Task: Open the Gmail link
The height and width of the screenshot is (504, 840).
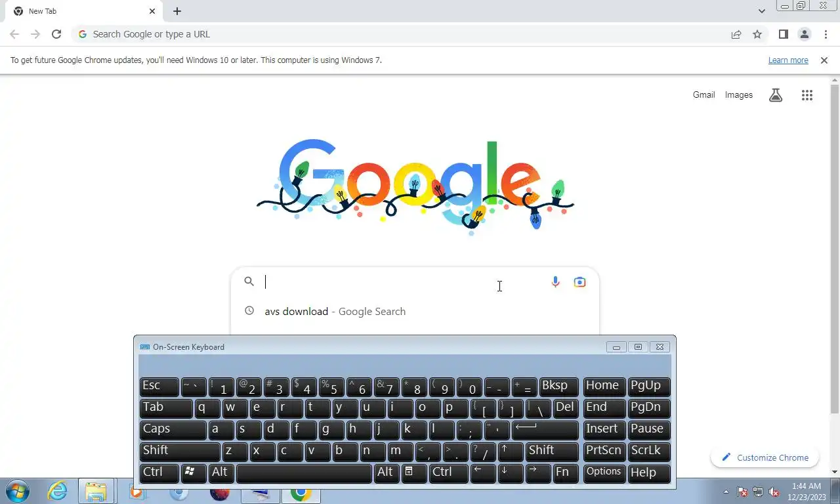Action: click(x=703, y=95)
